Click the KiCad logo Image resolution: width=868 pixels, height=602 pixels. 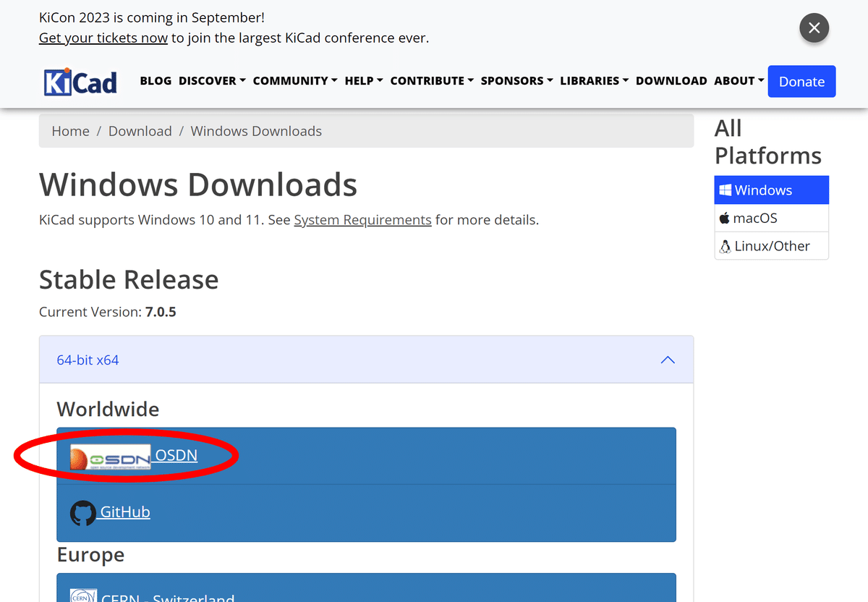pyautogui.click(x=80, y=81)
